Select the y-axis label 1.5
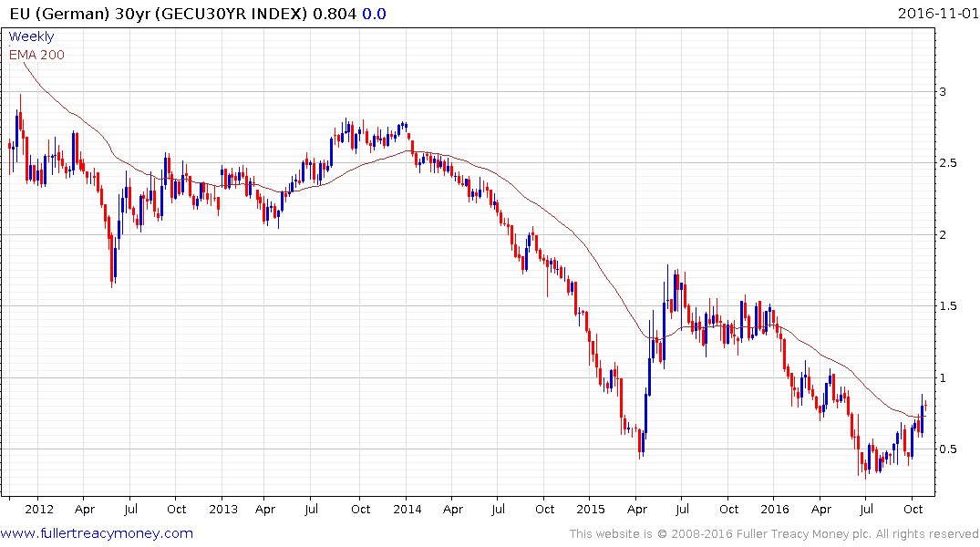Image resolution: width=980 pixels, height=547 pixels. [948, 305]
